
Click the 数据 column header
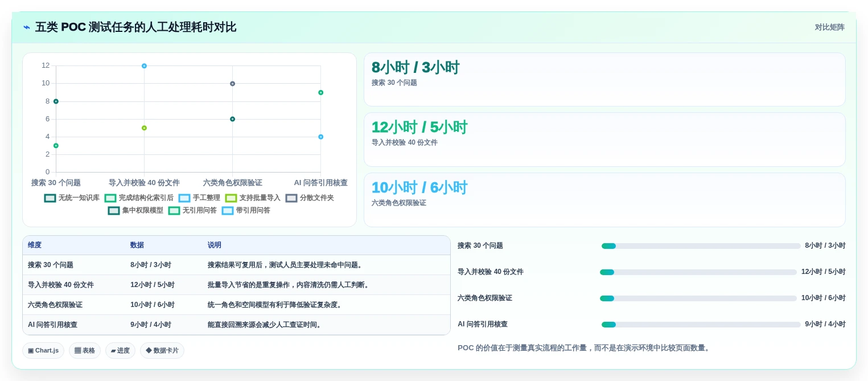click(137, 245)
